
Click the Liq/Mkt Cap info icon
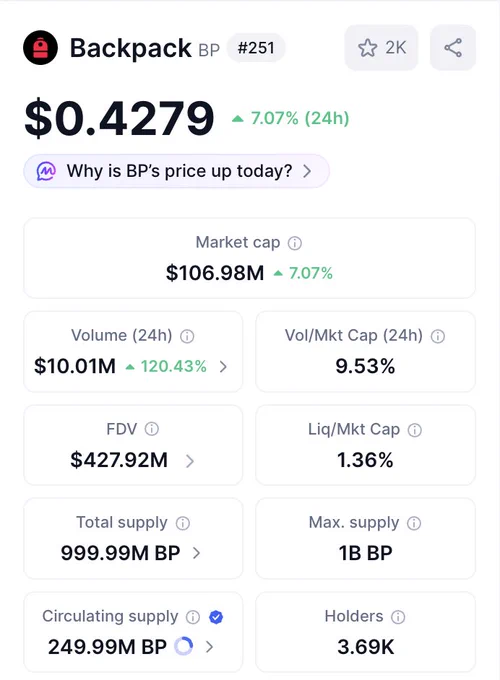(415, 430)
